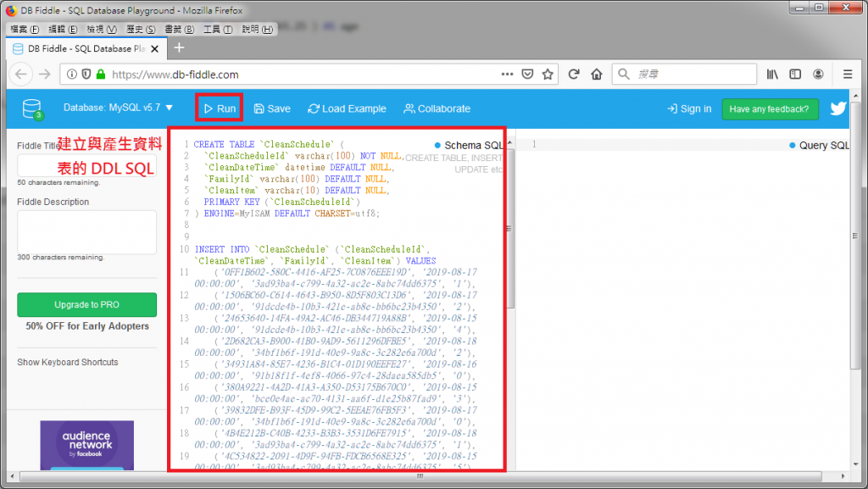Reload the current page

574,74
